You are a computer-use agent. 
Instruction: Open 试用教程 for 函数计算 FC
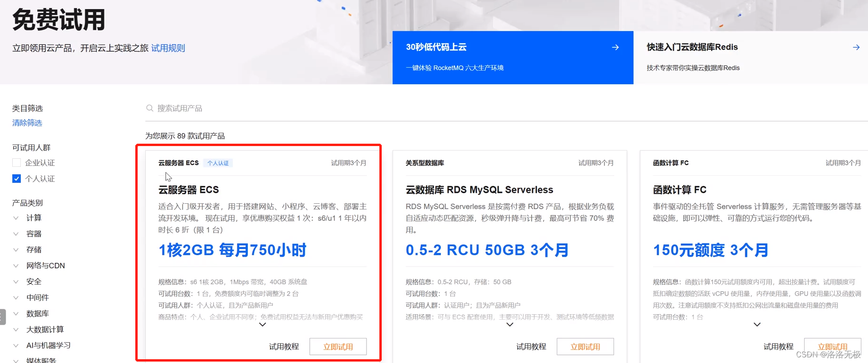coord(779,346)
